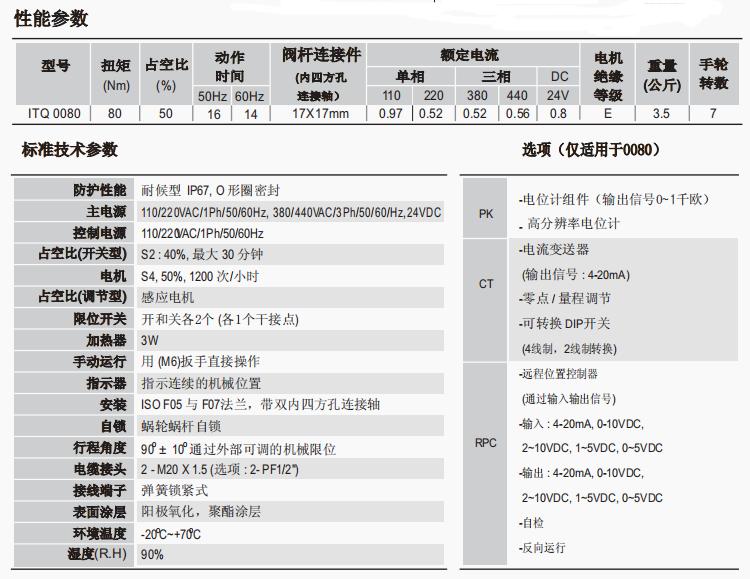The image size is (750, 579).
Task: Click the 扭矩 (Nm) column header
Action: pos(114,74)
